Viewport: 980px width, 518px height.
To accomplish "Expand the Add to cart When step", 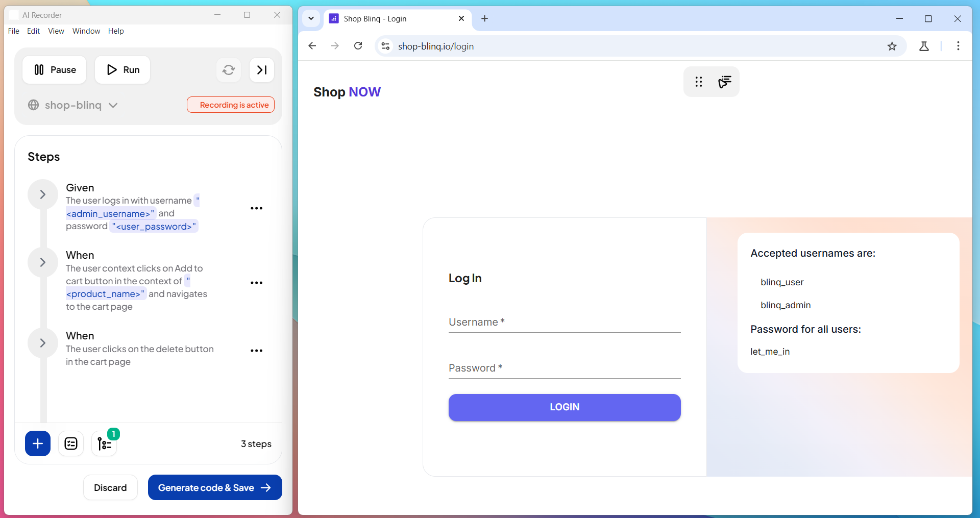I will tap(43, 262).
